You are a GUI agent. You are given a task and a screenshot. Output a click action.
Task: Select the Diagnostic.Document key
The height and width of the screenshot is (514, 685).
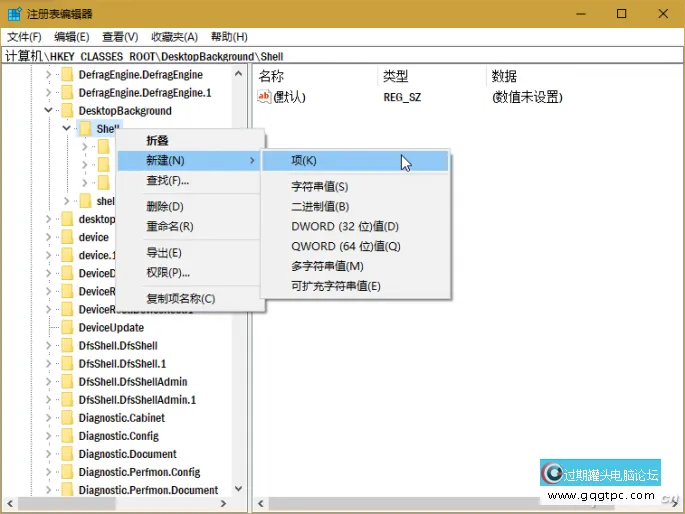[x=128, y=454]
